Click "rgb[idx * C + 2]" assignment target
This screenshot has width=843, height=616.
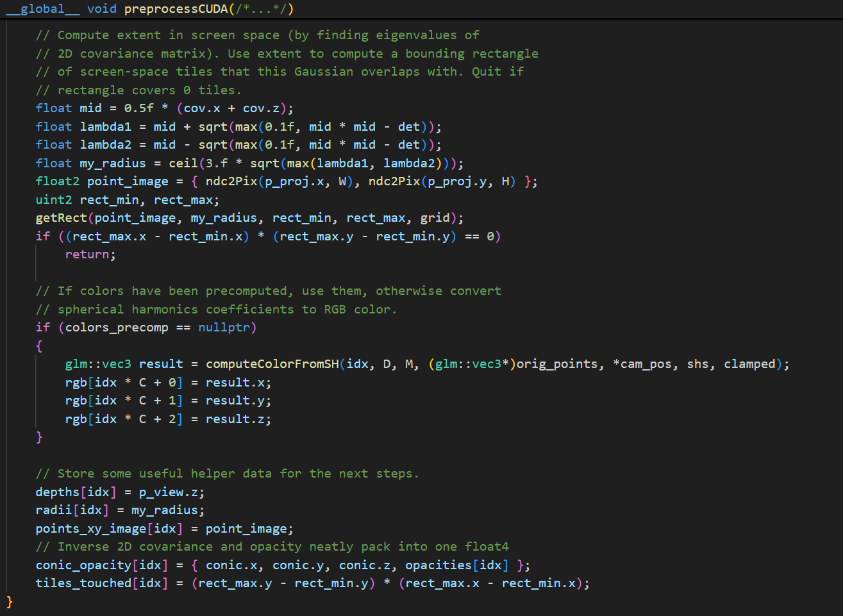pos(124,419)
